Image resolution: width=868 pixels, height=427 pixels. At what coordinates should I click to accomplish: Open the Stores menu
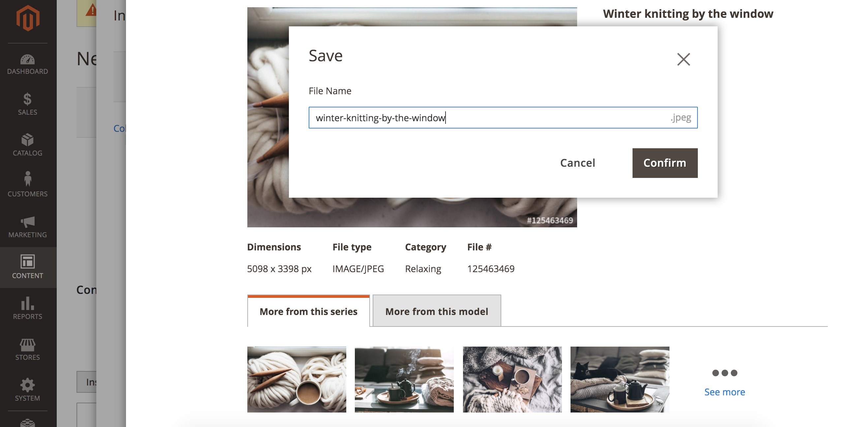click(28, 349)
